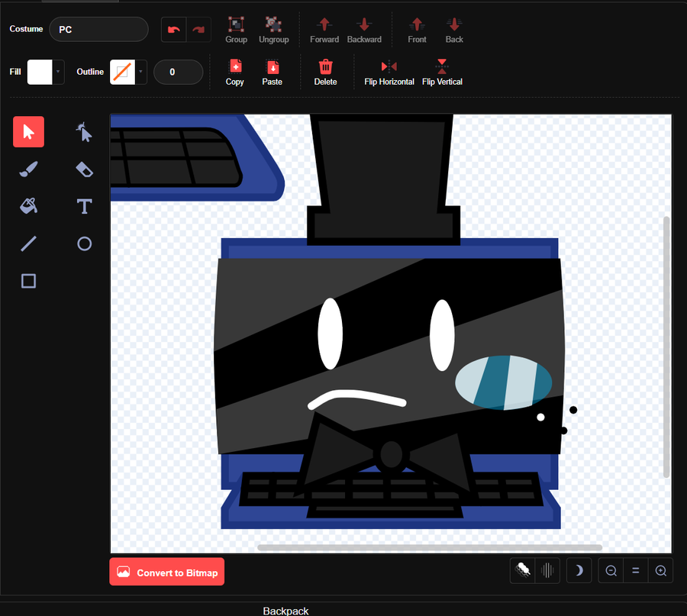Edit the Costume name field PC
687x616 pixels.
(x=99, y=29)
